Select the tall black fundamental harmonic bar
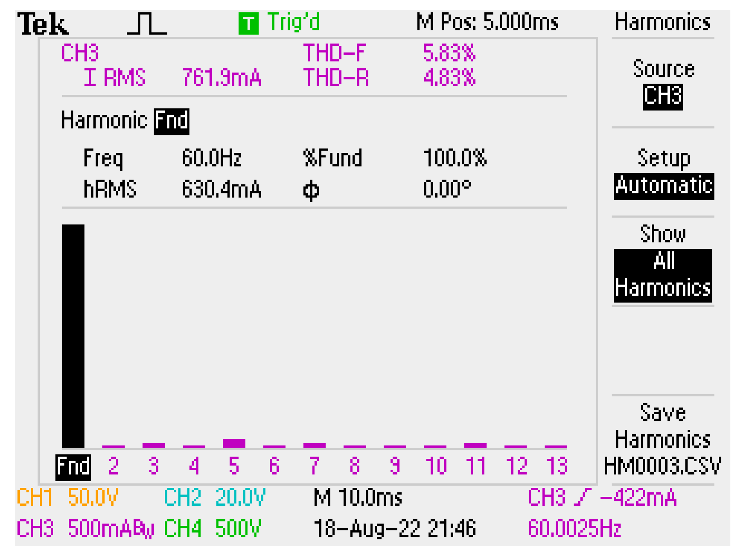The image size is (746, 560). [73, 336]
